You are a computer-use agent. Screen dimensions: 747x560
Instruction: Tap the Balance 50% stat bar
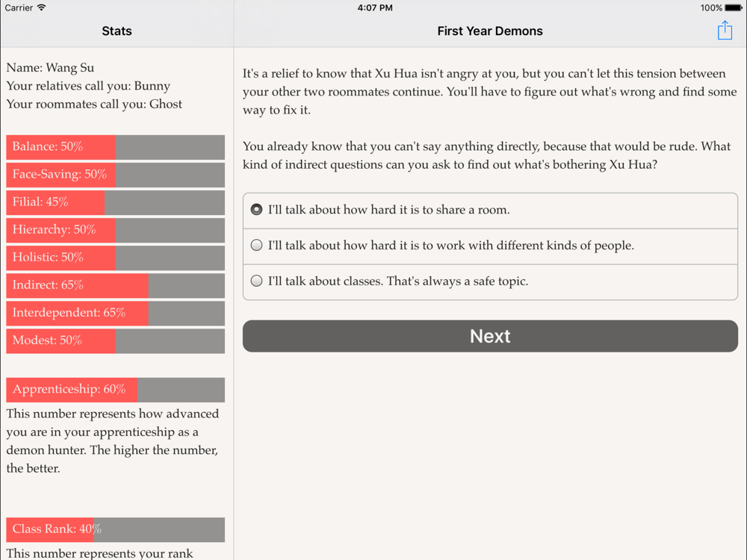[115, 147]
